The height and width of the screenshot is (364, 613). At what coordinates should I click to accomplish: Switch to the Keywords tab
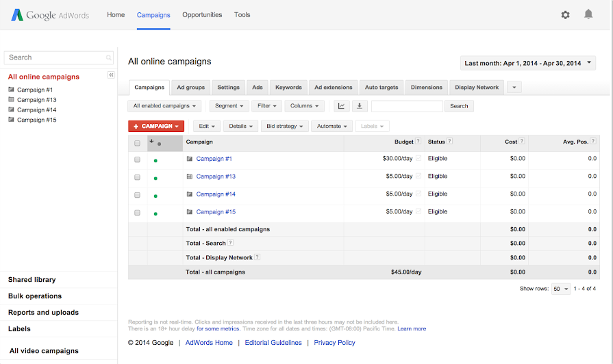288,88
